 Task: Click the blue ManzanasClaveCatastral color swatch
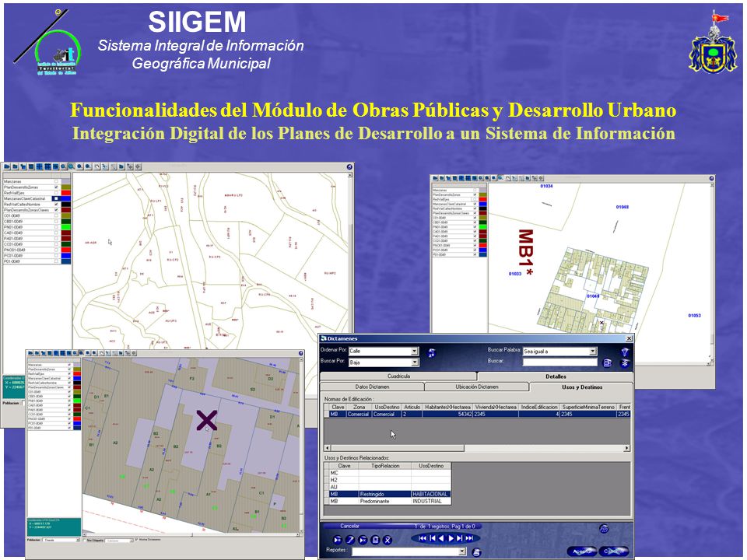coord(65,198)
